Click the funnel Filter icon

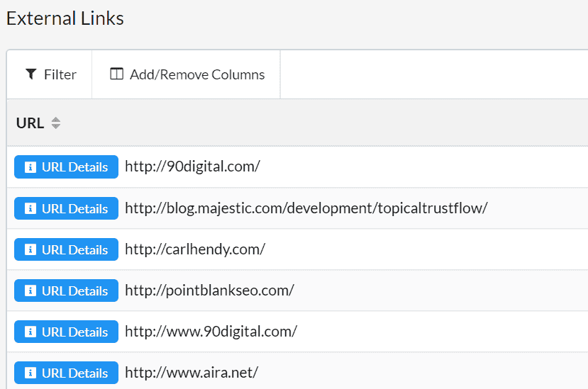[31, 74]
